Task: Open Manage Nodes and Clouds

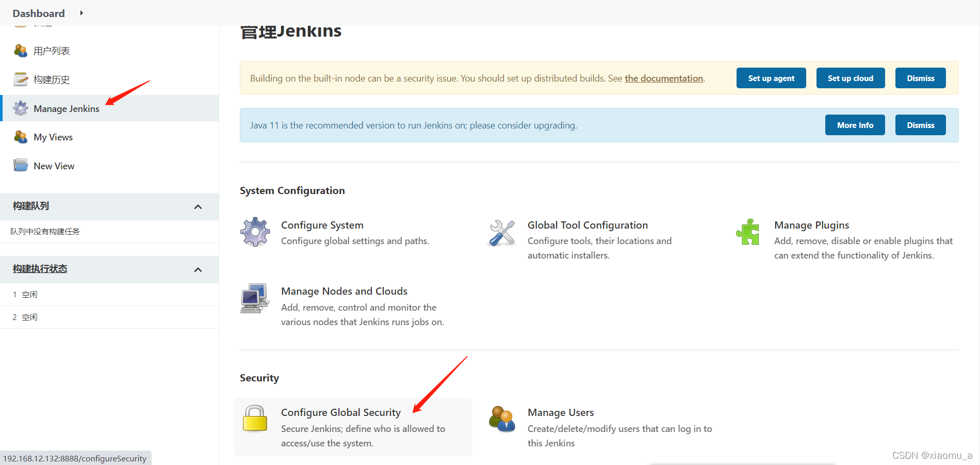Action: (344, 291)
